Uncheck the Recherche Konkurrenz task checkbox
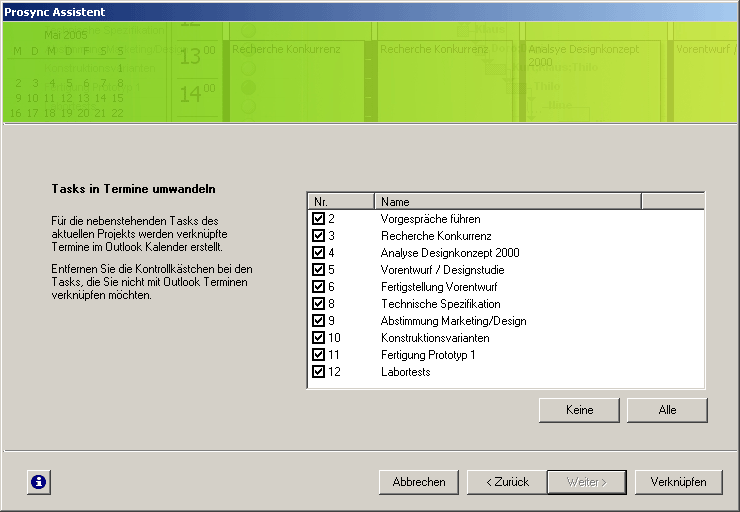Viewport: 740px width, 512px height. [x=318, y=236]
